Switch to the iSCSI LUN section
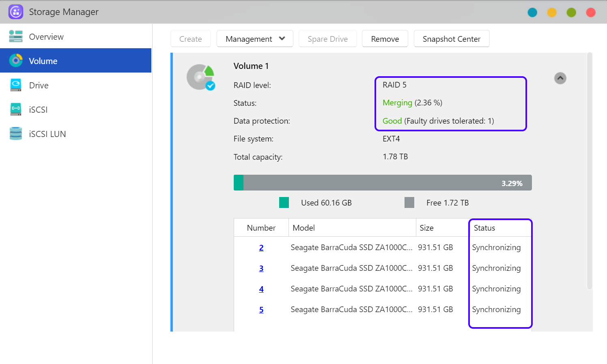The width and height of the screenshot is (607, 364). pyautogui.click(x=47, y=134)
